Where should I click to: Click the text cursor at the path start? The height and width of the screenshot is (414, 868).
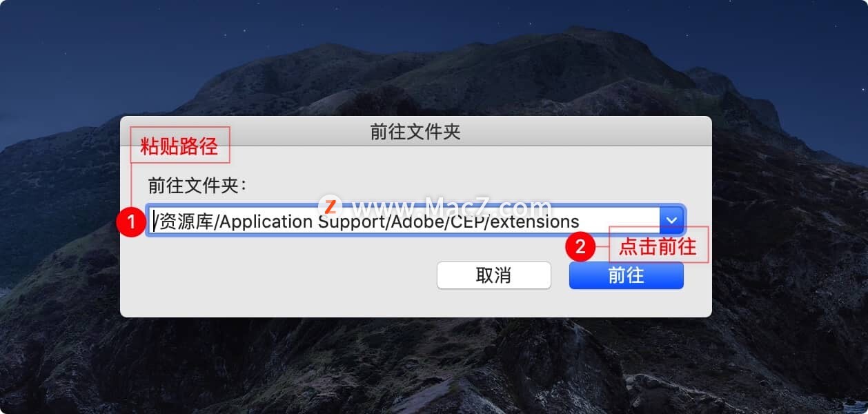point(154,221)
